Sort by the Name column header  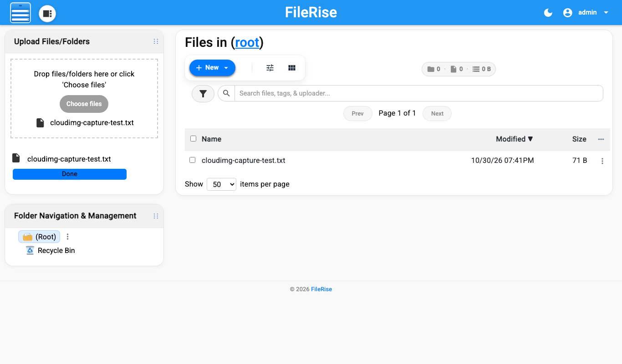(x=211, y=139)
